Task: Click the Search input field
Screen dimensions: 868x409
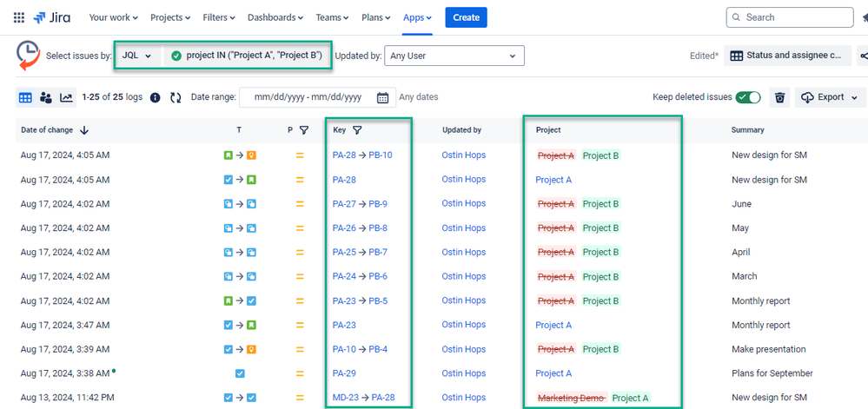Action: pyautogui.click(x=790, y=17)
